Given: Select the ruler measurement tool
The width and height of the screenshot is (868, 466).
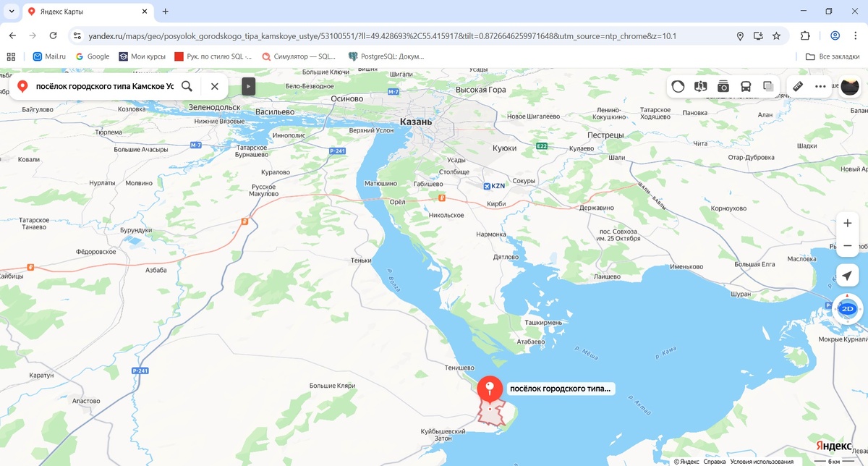Looking at the screenshot, I should click(798, 86).
